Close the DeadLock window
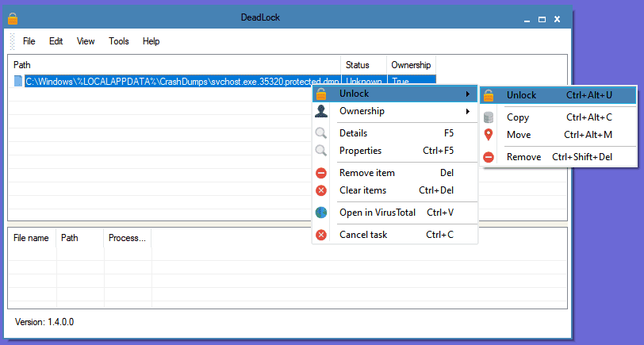Image resolution: width=644 pixels, height=345 pixels. point(558,19)
